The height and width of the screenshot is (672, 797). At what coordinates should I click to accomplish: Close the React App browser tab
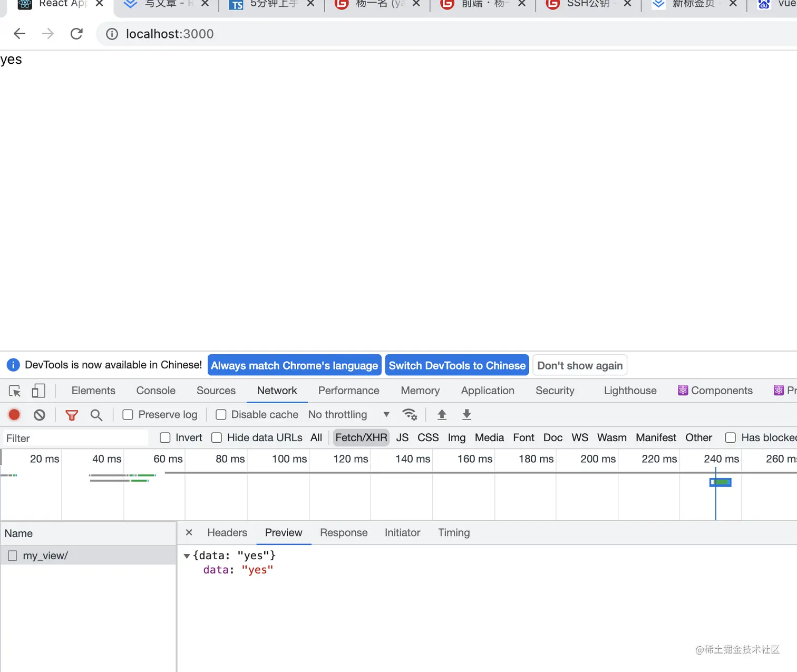pos(99,3)
